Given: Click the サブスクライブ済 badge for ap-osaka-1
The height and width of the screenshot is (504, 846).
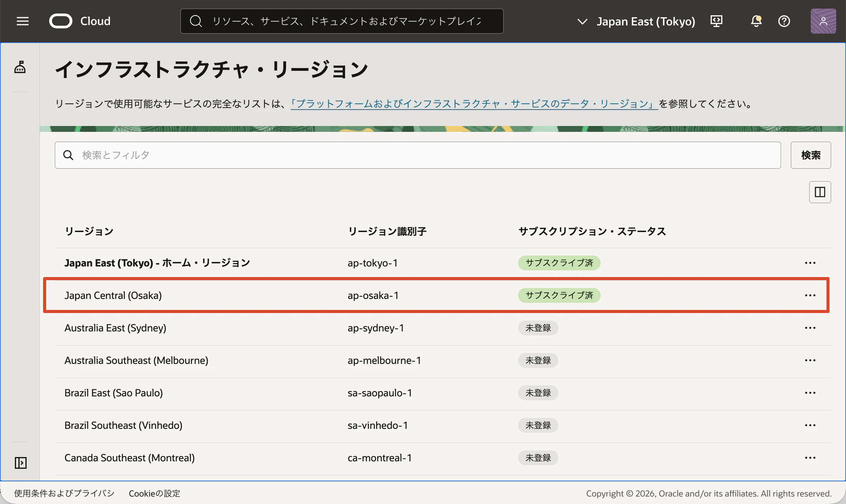Looking at the screenshot, I should tap(559, 295).
